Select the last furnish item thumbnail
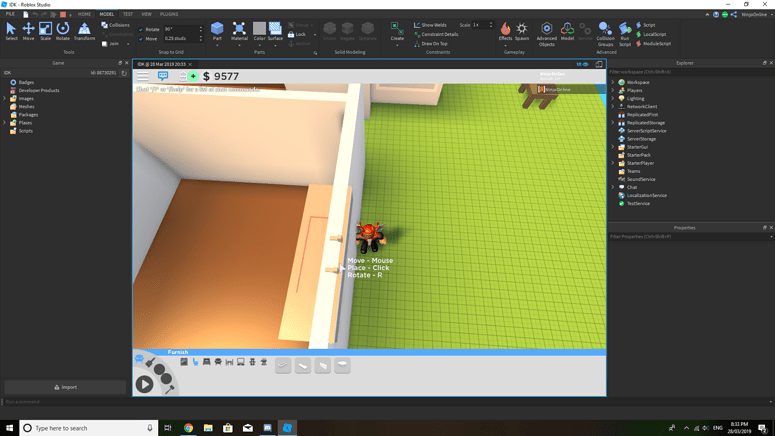Screen dimensions: 775x436 (342, 365)
